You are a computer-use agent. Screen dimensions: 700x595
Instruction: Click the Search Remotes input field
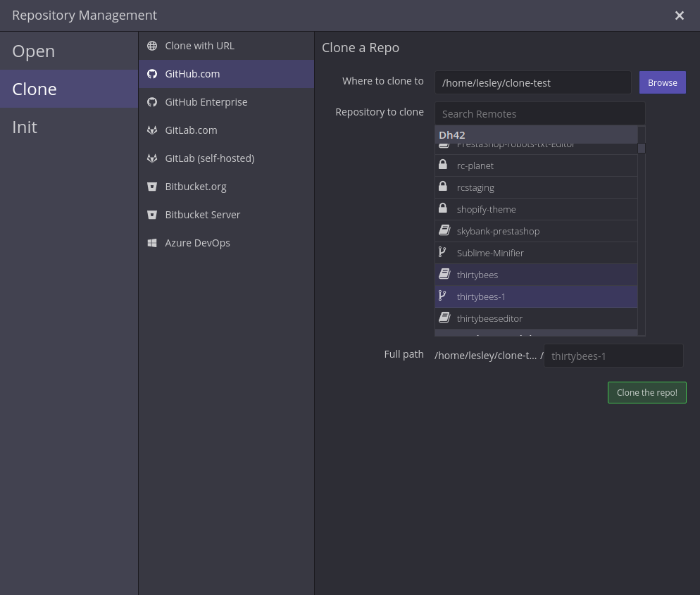(539, 114)
